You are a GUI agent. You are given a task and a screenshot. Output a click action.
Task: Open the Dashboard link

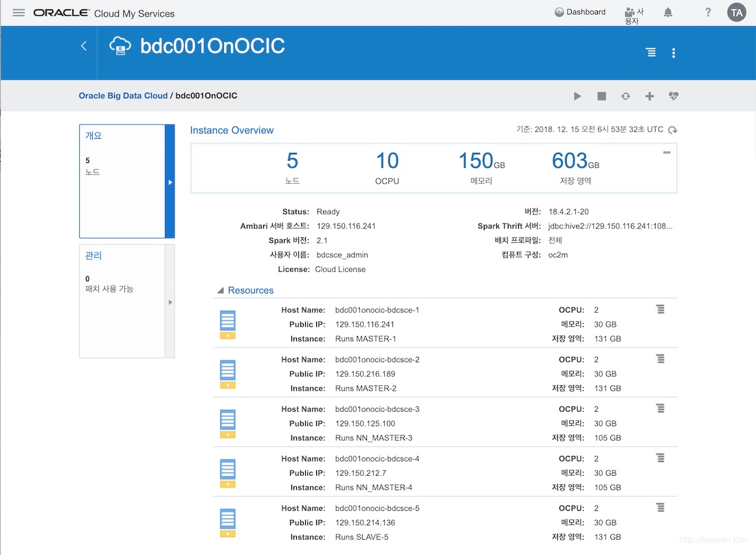click(x=580, y=12)
